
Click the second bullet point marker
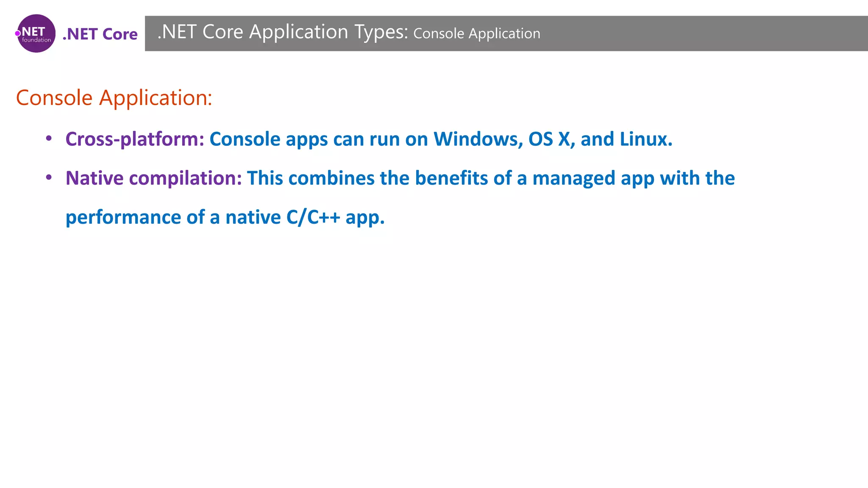coord(49,177)
